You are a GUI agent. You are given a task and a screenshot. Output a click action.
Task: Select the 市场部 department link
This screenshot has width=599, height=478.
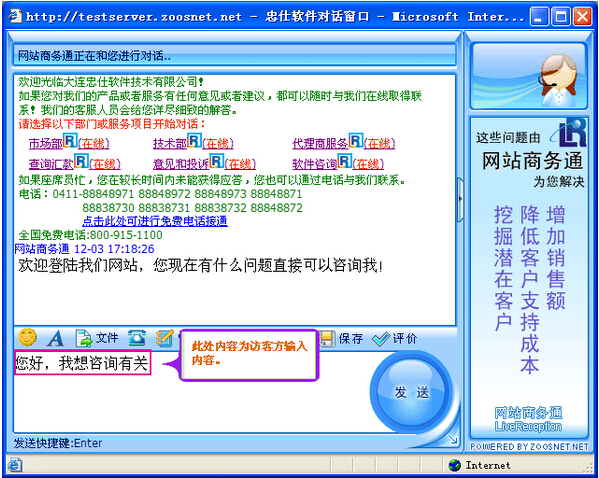point(45,144)
